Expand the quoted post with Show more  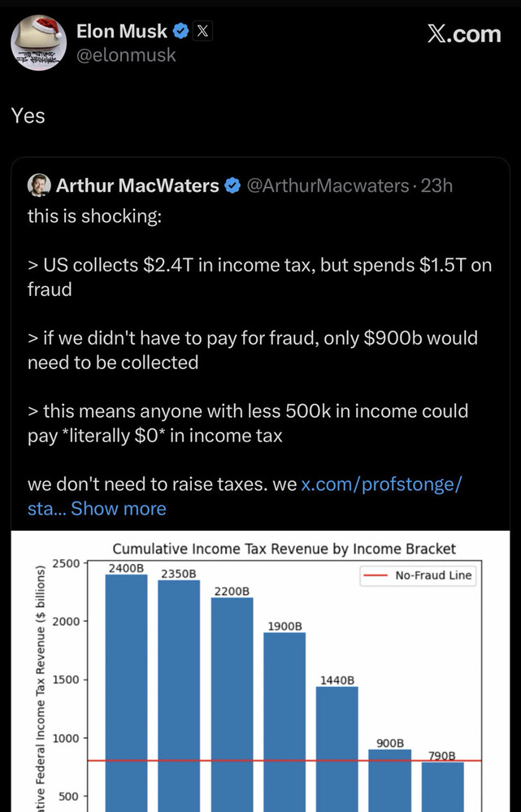(119, 509)
